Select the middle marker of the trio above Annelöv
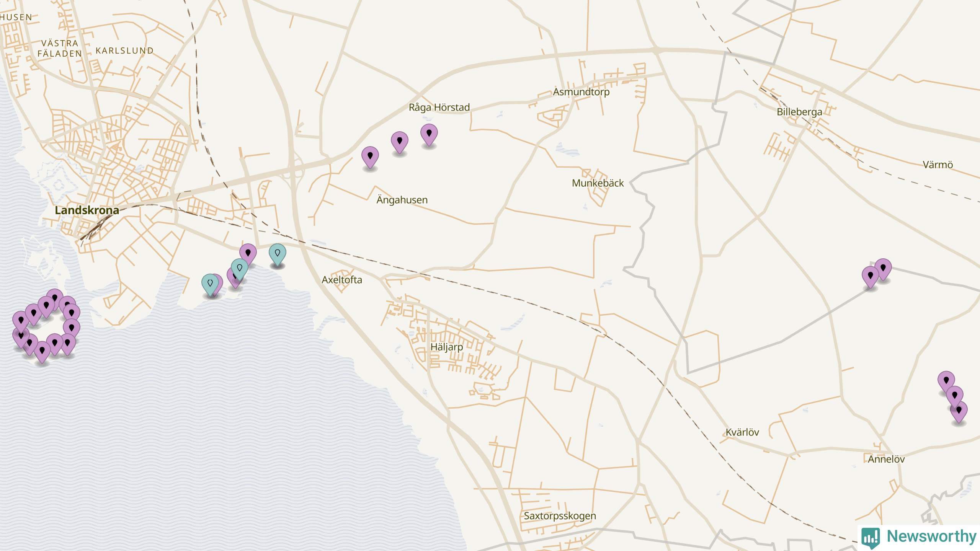This screenshot has height=551, width=980. tap(954, 397)
